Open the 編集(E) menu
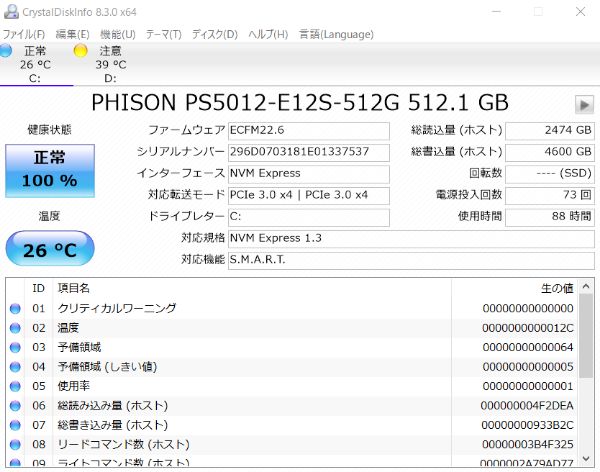 [72, 34]
